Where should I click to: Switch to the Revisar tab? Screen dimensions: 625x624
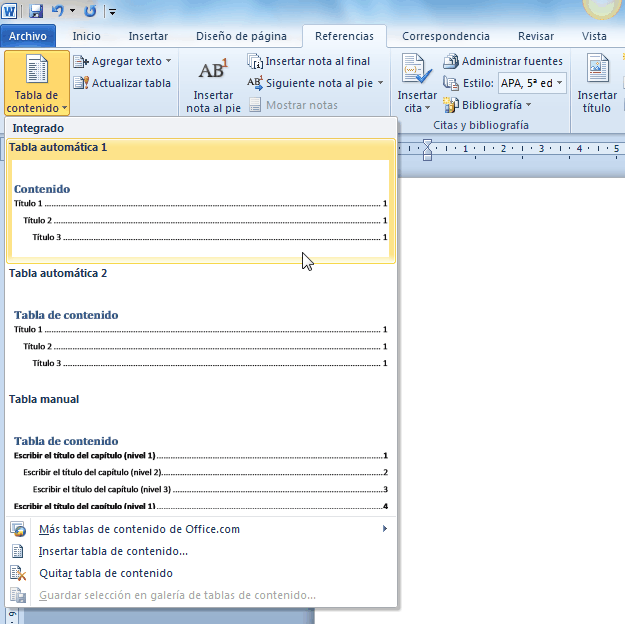click(x=536, y=36)
